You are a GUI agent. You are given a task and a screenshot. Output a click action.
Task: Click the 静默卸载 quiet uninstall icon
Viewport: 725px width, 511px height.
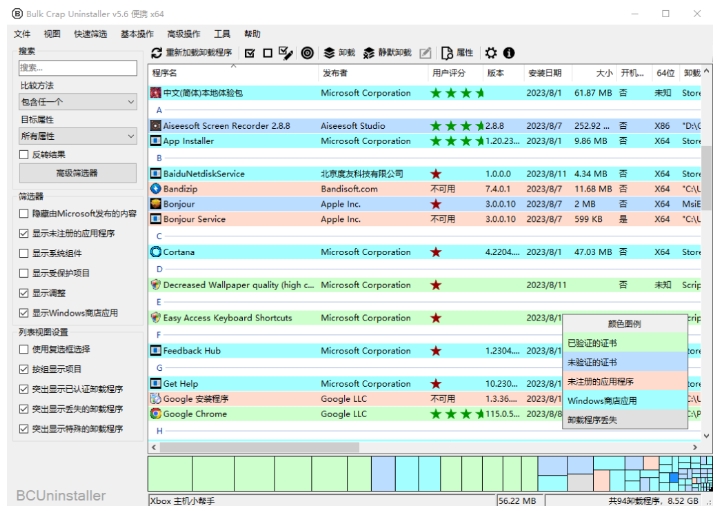(x=369, y=53)
